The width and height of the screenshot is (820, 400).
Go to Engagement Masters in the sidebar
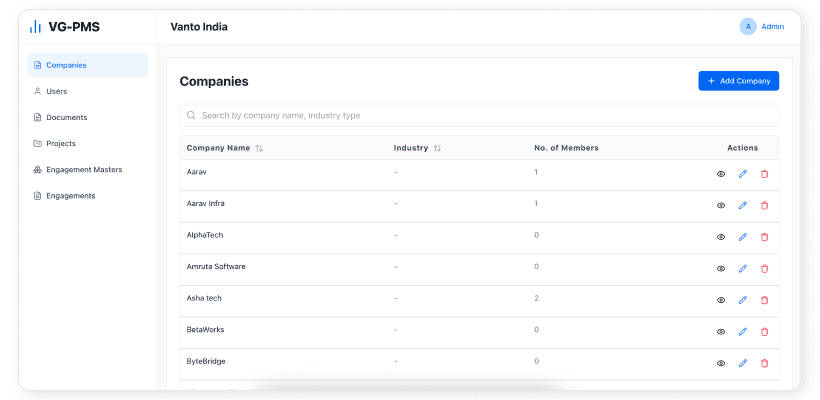[x=84, y=169]
